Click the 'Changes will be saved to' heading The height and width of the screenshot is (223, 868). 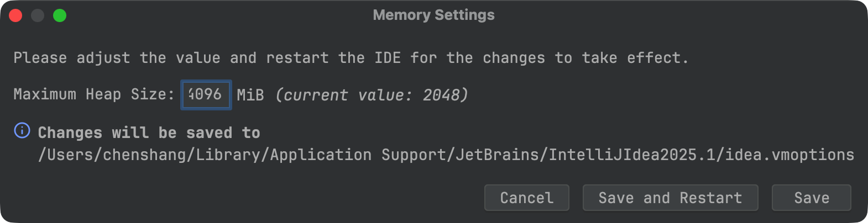tap(149, 133)
